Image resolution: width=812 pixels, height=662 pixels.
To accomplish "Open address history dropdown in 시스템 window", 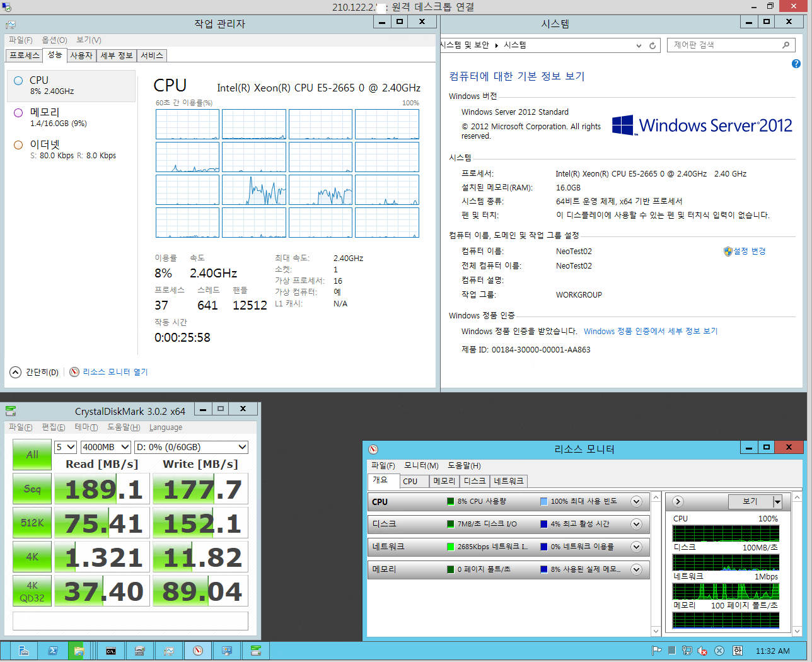I will point(639,45).
